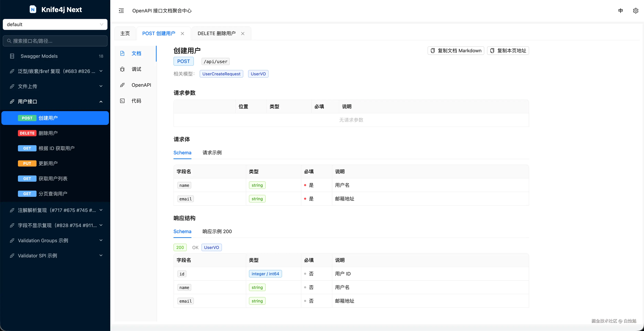Click the OpenAPI 接口文档聚合中心 header title
Image resolution: width=644 pixels, height=331 pixels.
(162, 10)
